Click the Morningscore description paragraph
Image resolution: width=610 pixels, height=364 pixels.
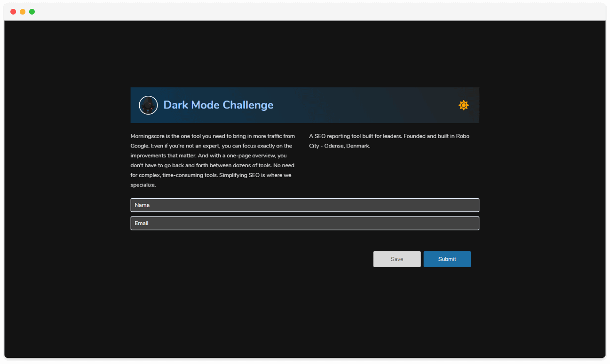tap(213, 160)
